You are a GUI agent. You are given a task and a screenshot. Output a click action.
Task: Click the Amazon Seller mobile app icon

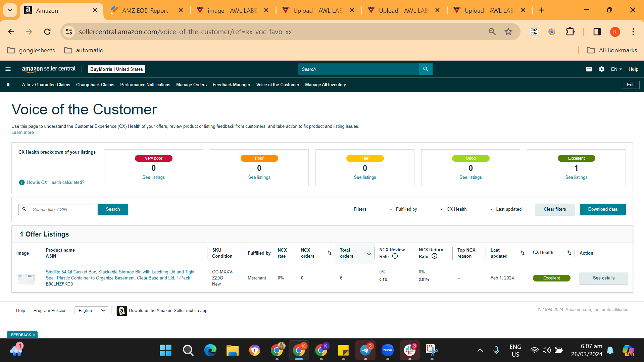(121, 311)
